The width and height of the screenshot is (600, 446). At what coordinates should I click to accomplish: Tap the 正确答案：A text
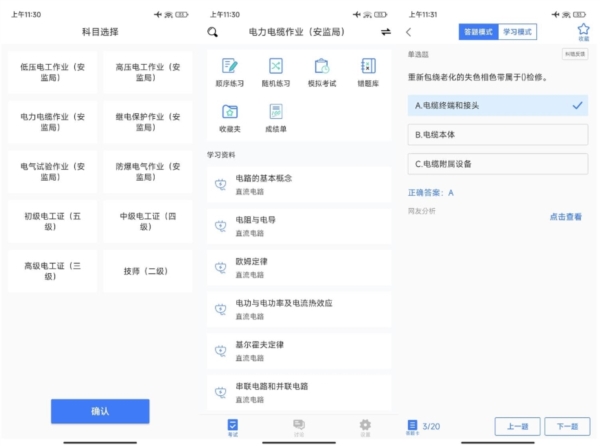click(x=430, y=193)
